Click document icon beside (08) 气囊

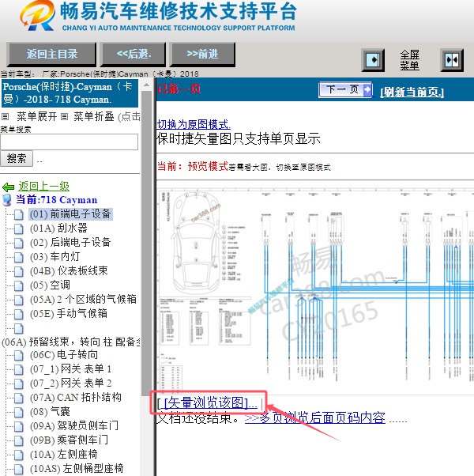[x=18, y=412]
